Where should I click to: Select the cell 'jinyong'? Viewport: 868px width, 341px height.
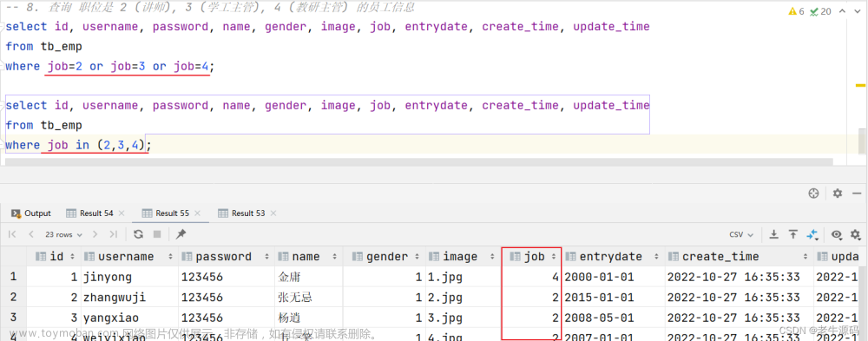pos(129,277)
